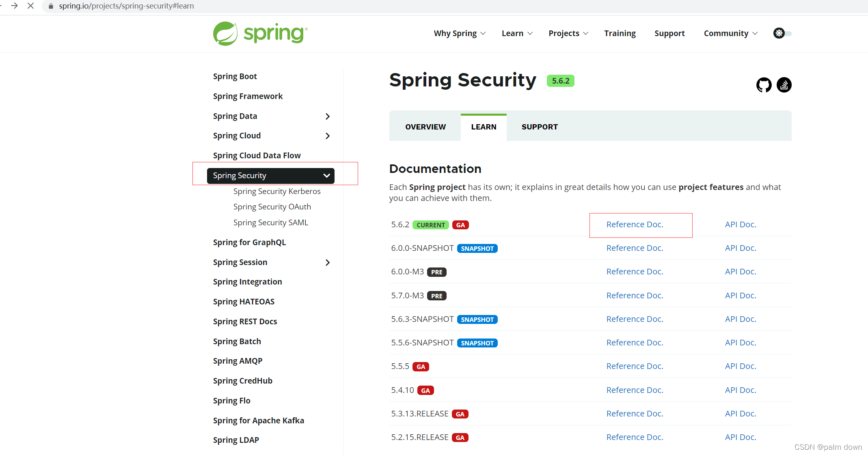Open Spring for GraphQL project
868x455 pixels.
[249, 242]
